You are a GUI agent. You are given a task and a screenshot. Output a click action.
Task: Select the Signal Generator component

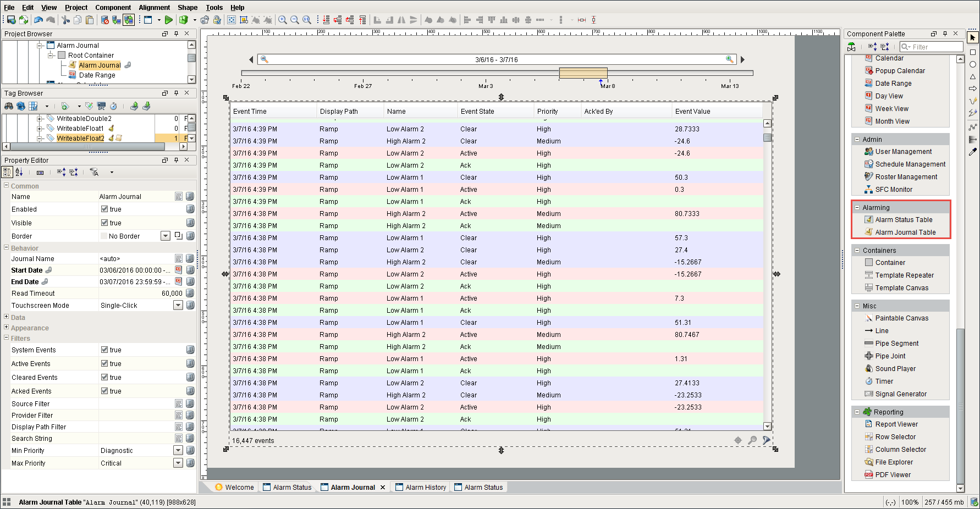point(900,394)
